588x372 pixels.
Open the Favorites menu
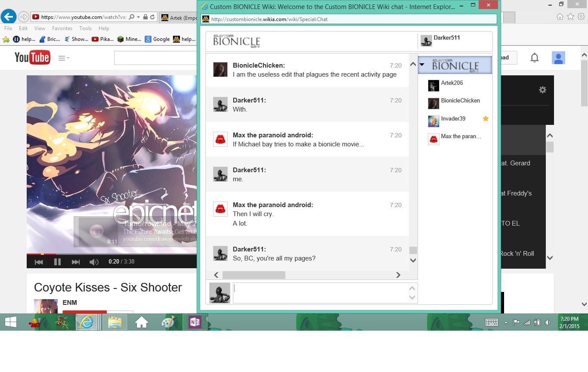point(62,28)
